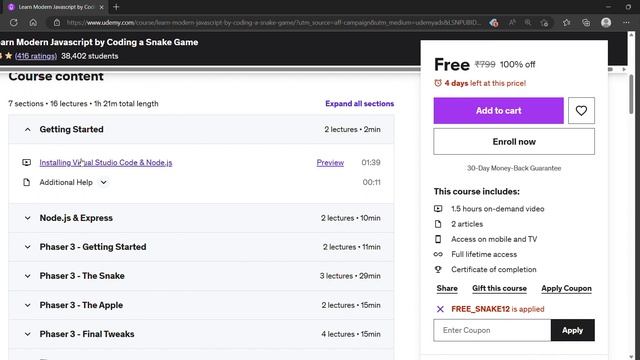This screenshot has width=640, height=360.
Task: Click the 1.5 hours on-demand video icon
Action: pos(438,209)
